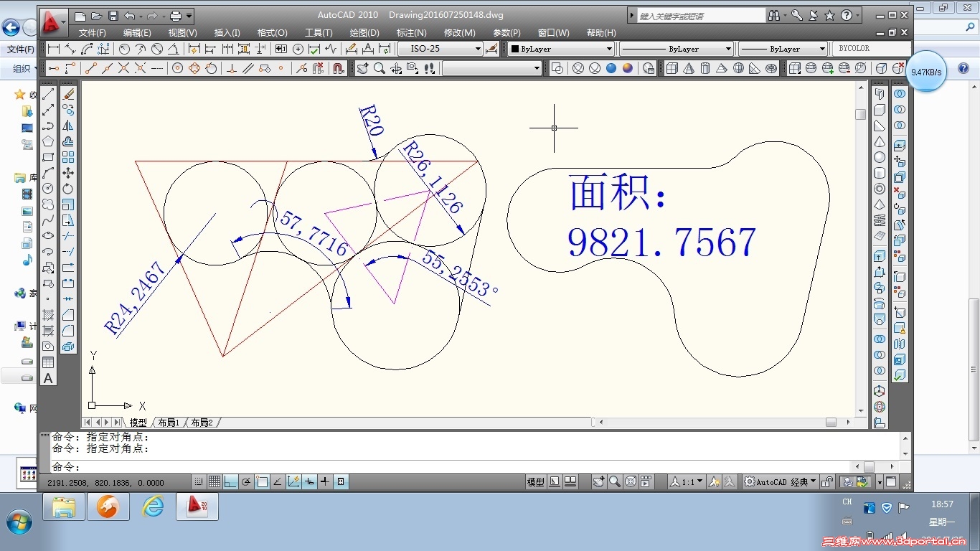Select the Polygon draw tool
Screen dimensions: 980x551
point(48,141)
